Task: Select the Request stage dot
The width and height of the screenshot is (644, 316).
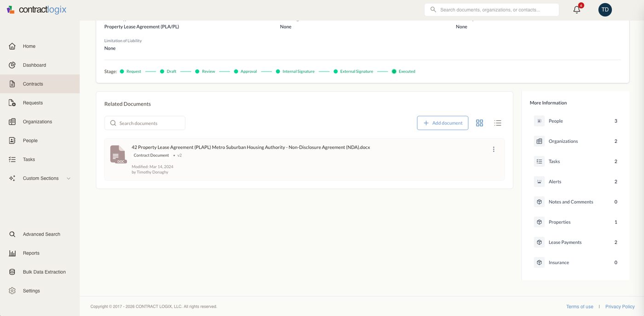Action: click(122, 72)
